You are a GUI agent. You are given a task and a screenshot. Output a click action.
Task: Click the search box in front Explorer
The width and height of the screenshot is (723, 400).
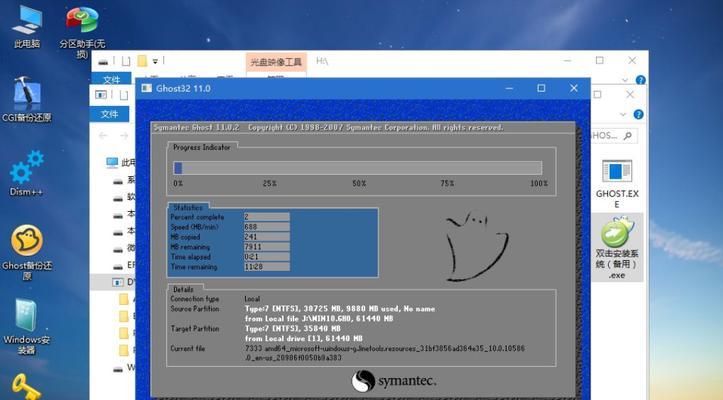(614, 136)
